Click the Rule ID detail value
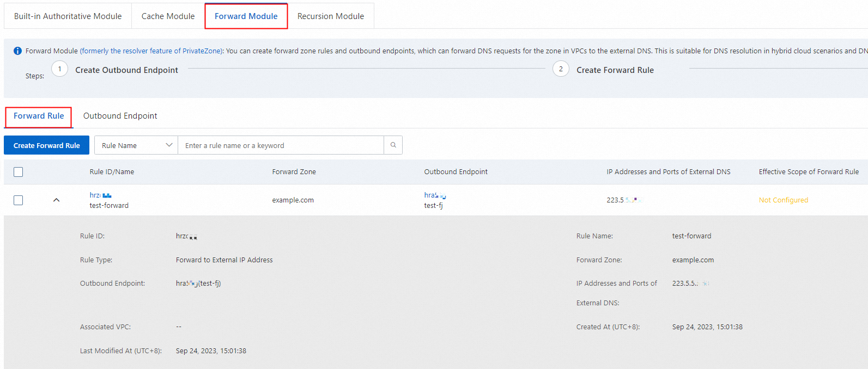The image size is (868, 369). click(x=186, y=236)
